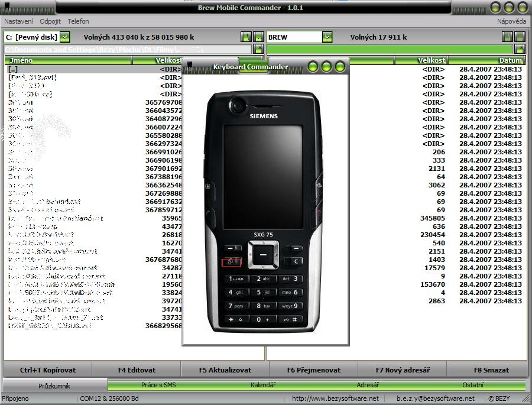Open the BREW location dropdown arrow

(x=327, y=37)
